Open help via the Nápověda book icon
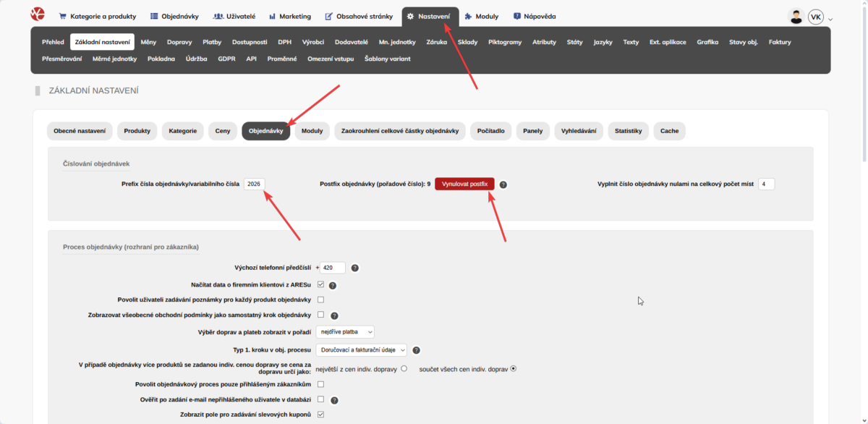The image size is (868, 424). tap(516, 15)
